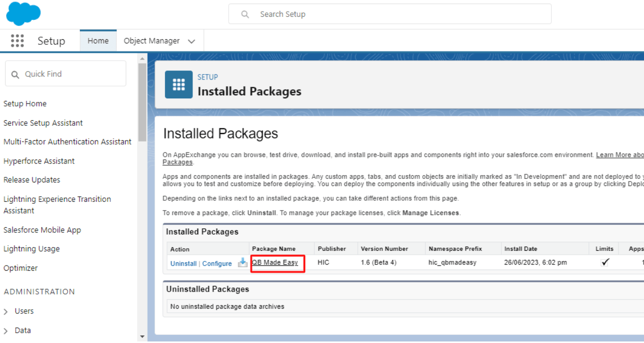This screenshot has width=644, height=343.
Task: Expand the Data section
Action: coord(6,331)
